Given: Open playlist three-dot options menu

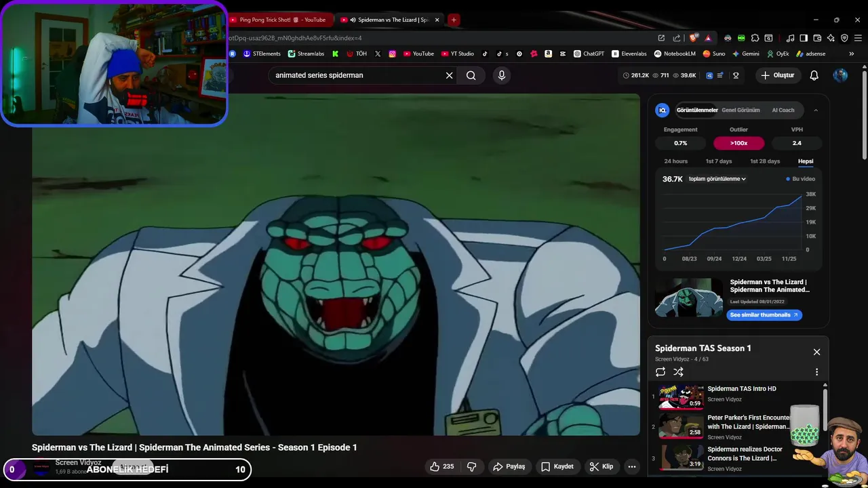Looking at the screenshot, I should pos(816,371).
